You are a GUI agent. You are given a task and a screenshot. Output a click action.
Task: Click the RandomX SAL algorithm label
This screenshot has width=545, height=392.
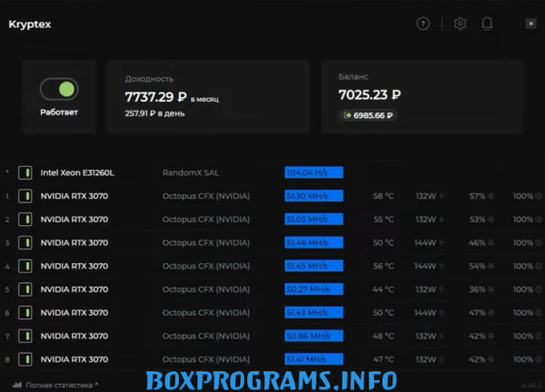click(191, 172)
